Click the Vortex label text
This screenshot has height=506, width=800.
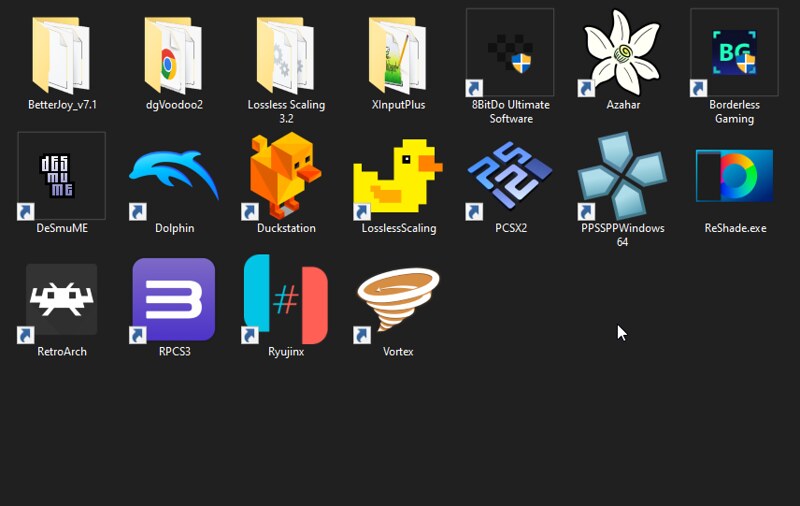[x=398, y=351]
